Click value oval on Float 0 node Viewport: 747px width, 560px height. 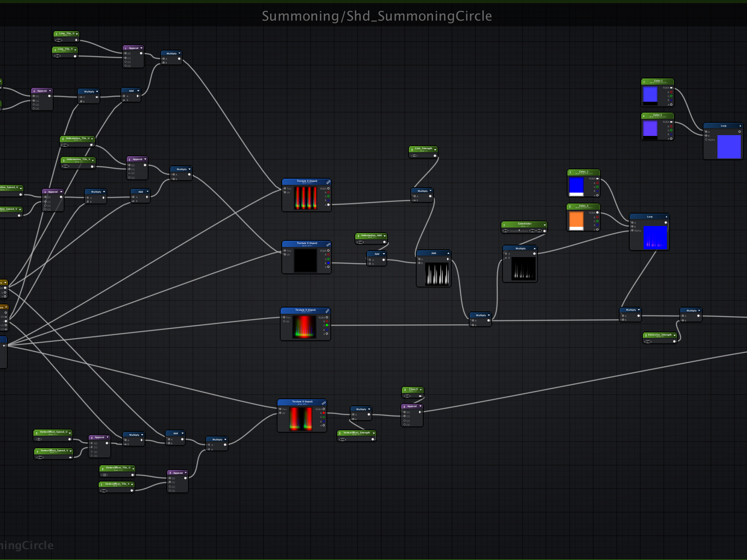coord(407,396)
